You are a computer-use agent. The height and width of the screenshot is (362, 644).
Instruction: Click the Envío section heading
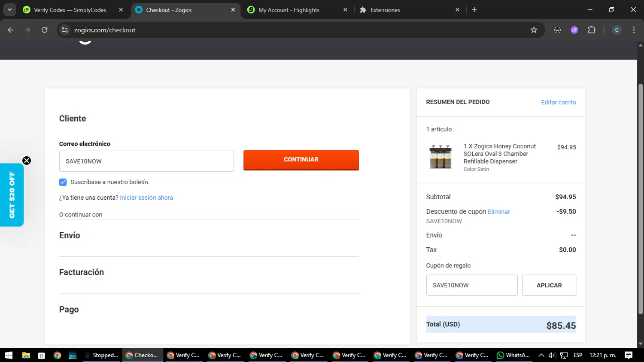pos(70,235)
